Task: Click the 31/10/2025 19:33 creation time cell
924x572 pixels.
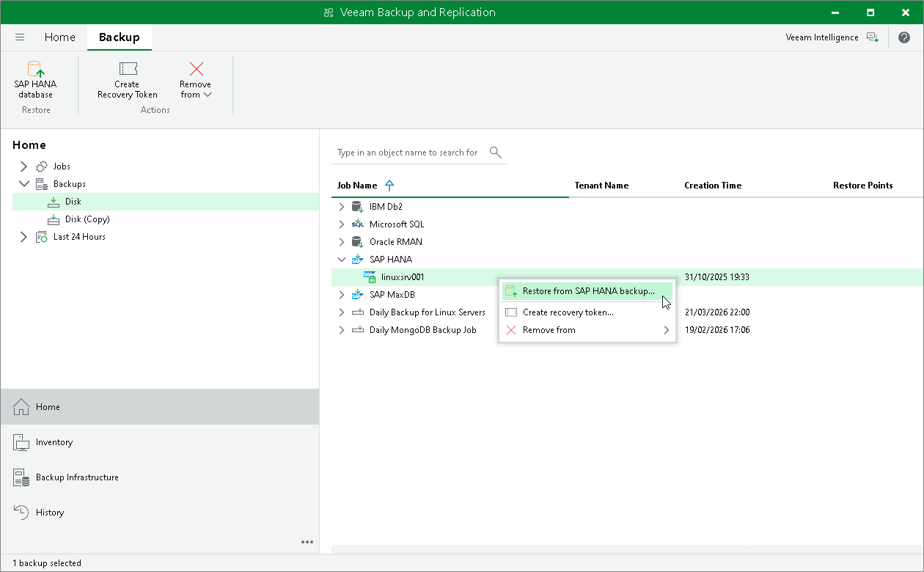Action: [716, 277]
